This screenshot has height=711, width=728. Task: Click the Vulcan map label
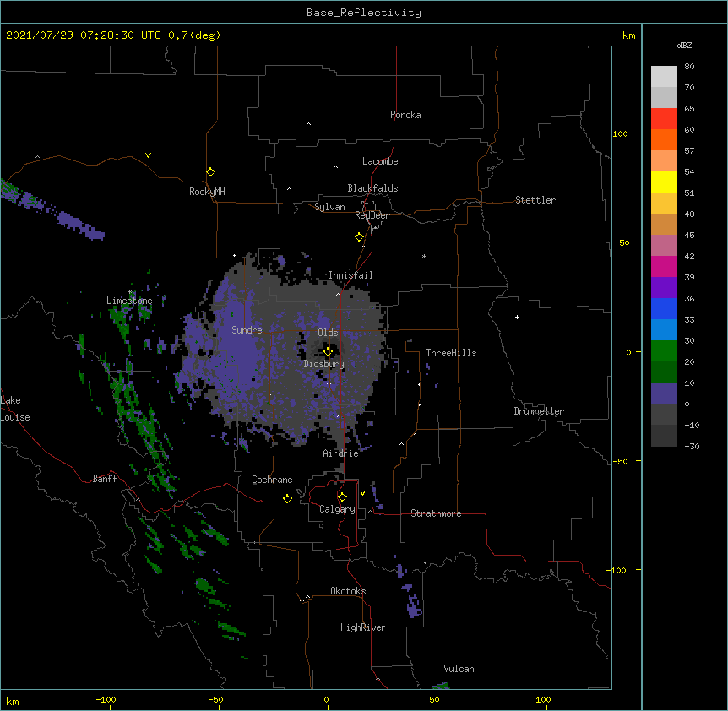pyautogui.click(x=459, y=669)
